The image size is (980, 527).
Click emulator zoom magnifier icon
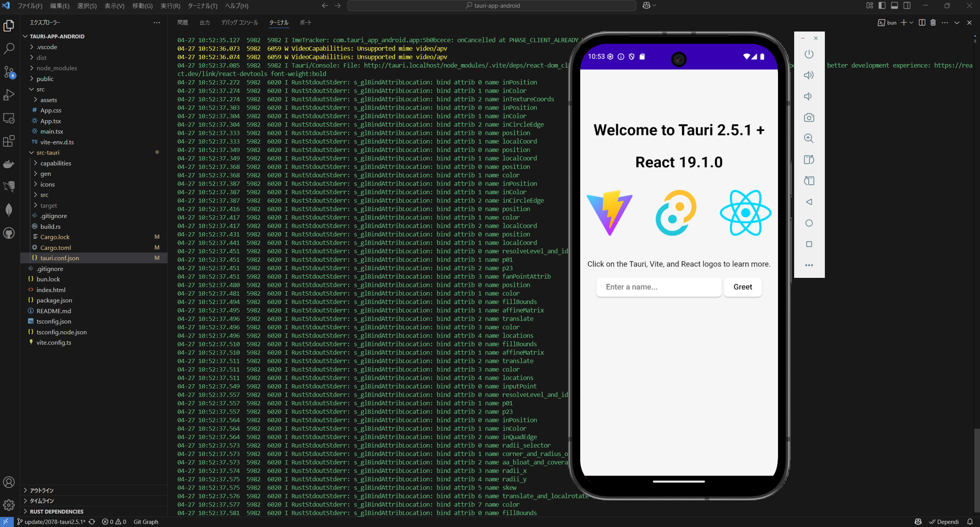point(809,139)
